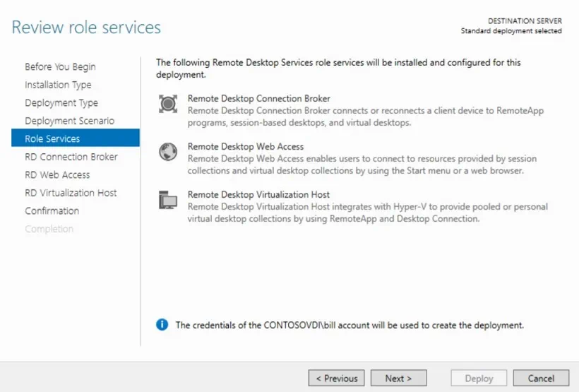
Task: Go to the Confirmation step
Action: tap(52, 210)
